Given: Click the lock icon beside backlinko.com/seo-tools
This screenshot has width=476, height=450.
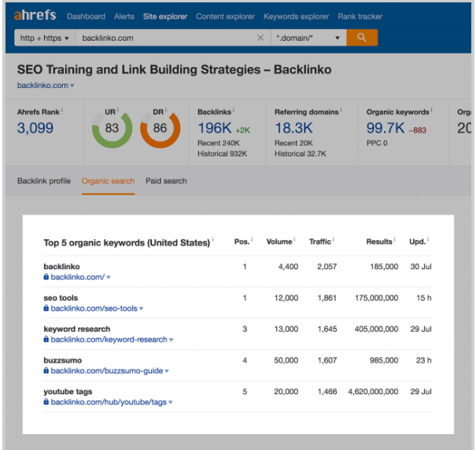Looking at the screenshot, I should coord(46,308).
